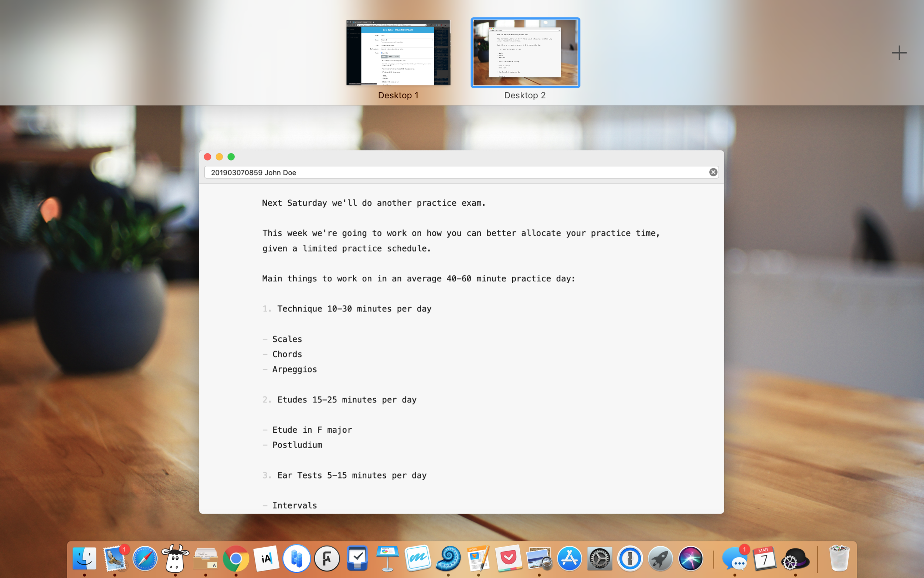
Task: Open the cow-icon Remember The Milk app
Action: click(175, 558)
